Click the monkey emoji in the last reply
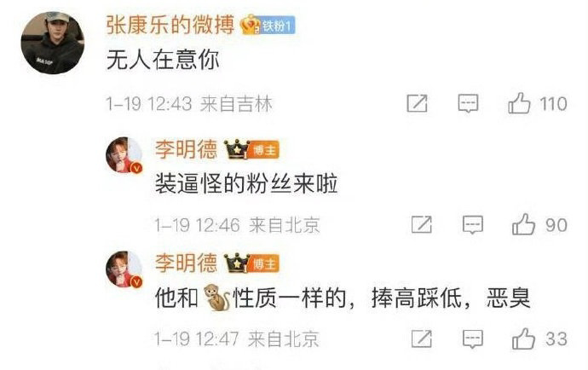The width and height of the screenshot is (588, 370). point(216,298)
